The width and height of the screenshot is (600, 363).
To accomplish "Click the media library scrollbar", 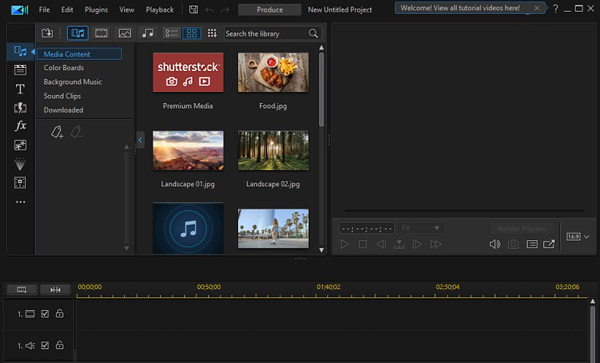I will (321, 90).
